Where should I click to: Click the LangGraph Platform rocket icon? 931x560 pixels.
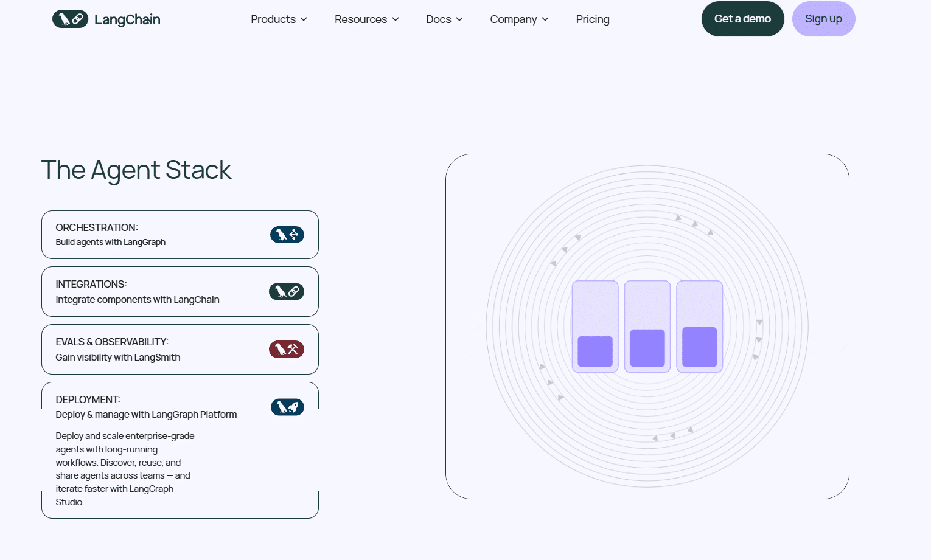click(x=287, y=407)
